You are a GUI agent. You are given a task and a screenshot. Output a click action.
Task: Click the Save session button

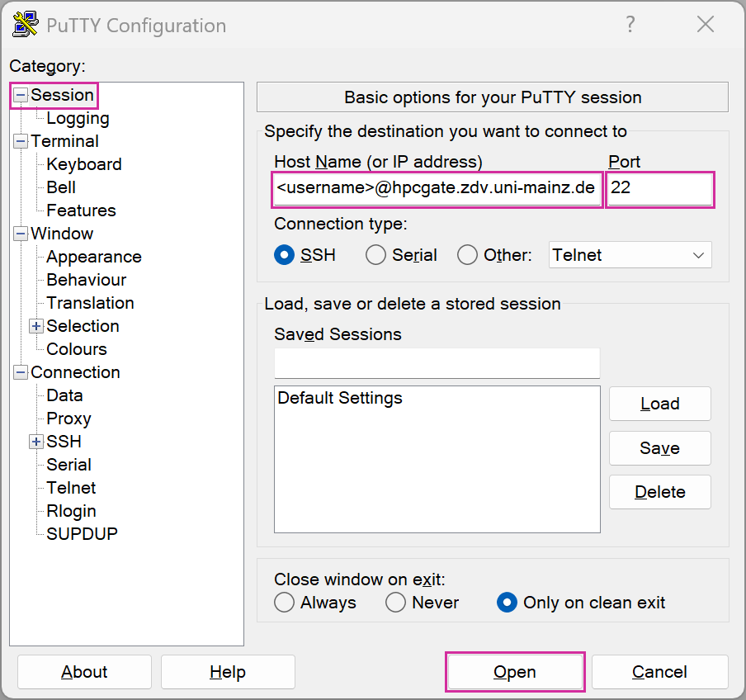tap(659, 448)
